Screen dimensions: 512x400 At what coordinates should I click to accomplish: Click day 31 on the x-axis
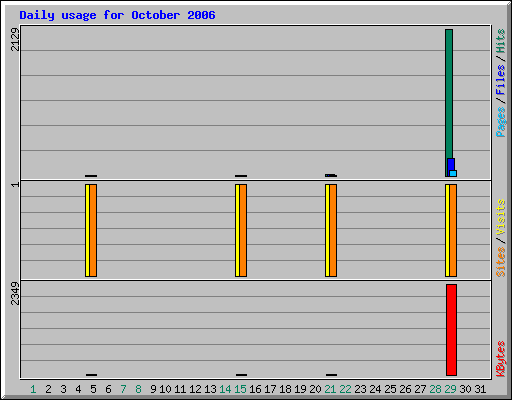[x=480, y=389]
